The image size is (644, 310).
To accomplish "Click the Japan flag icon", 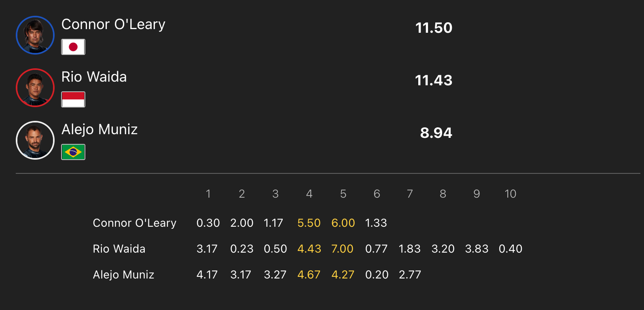I will click(x=73, y=47).
